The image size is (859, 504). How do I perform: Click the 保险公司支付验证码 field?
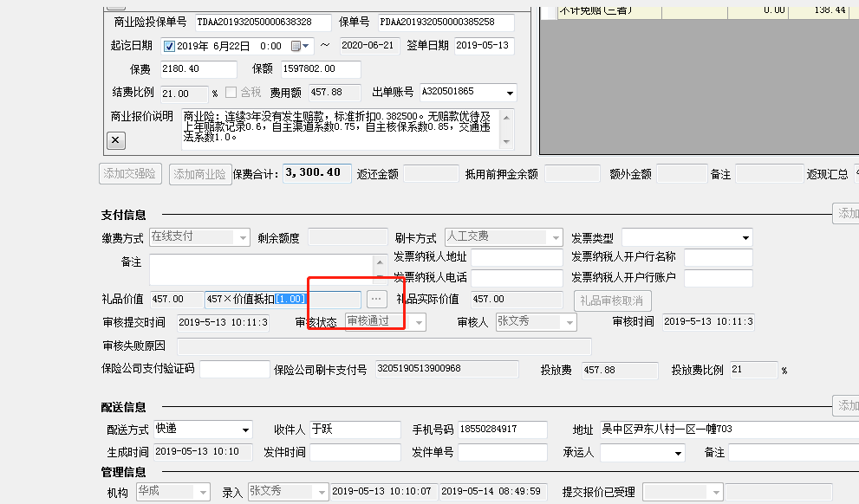(235, 370)
